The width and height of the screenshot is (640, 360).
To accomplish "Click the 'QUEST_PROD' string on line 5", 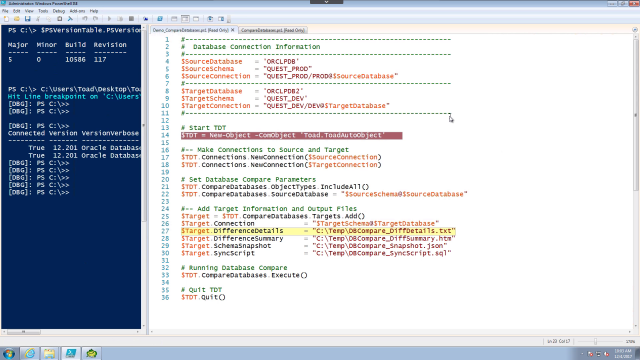I will 287,69.
